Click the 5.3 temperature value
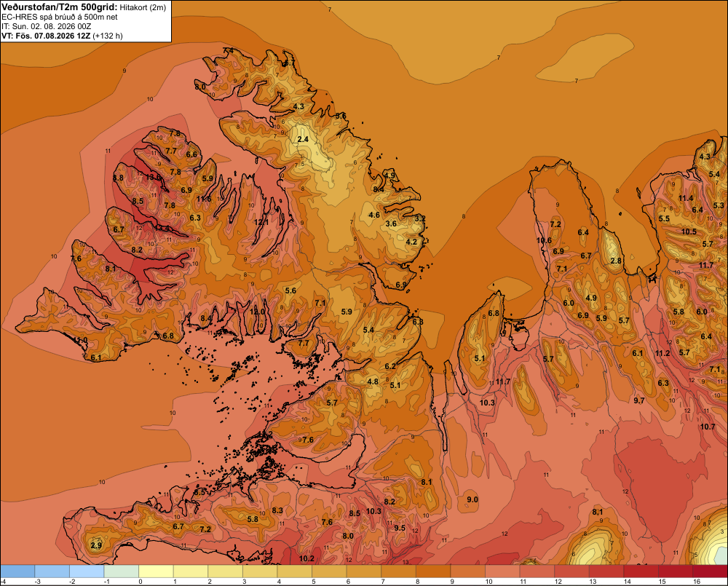728x586 pixels. pos(719,205)
